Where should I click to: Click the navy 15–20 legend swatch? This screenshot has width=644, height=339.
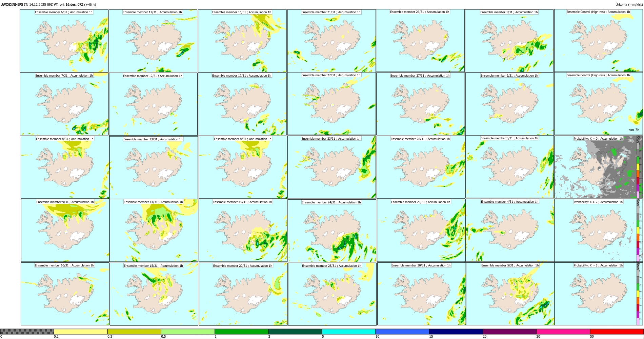[456, 332]
